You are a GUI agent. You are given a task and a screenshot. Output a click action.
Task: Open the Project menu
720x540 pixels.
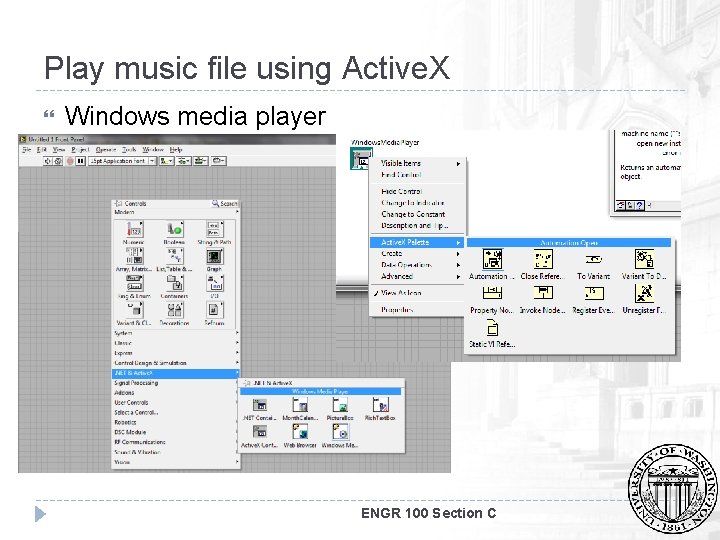[x=80, y=150]
